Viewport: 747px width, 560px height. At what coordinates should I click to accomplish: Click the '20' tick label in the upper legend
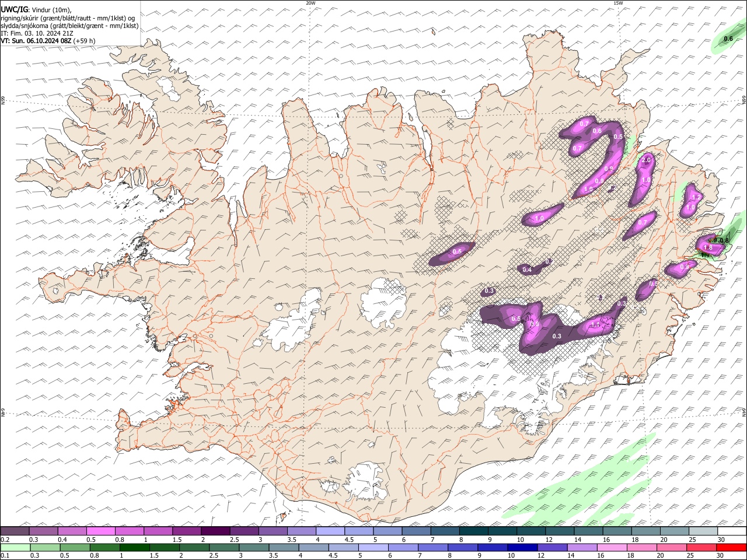pos(663,539)
